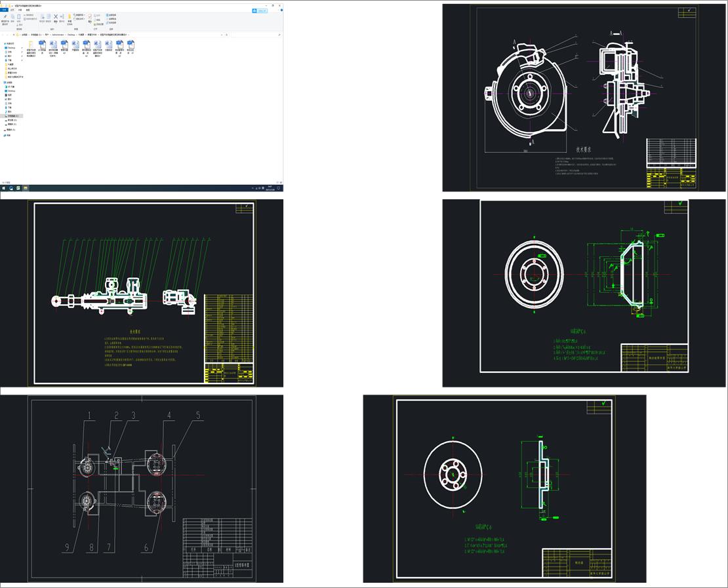Expand the address bar history dropdown
728x588 pixels.
pyautogui.click(x=222, y=35)
